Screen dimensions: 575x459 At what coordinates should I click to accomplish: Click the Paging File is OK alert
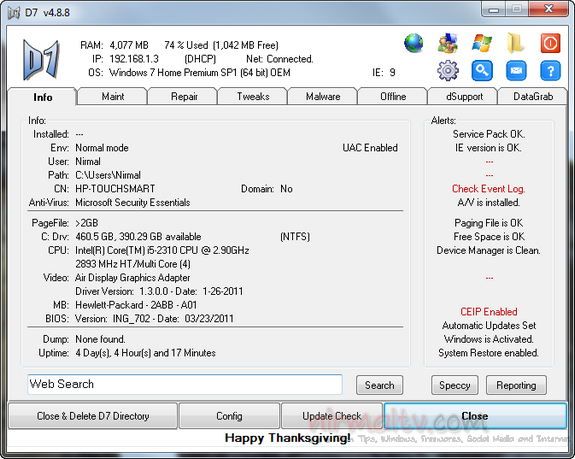(489, 223)
